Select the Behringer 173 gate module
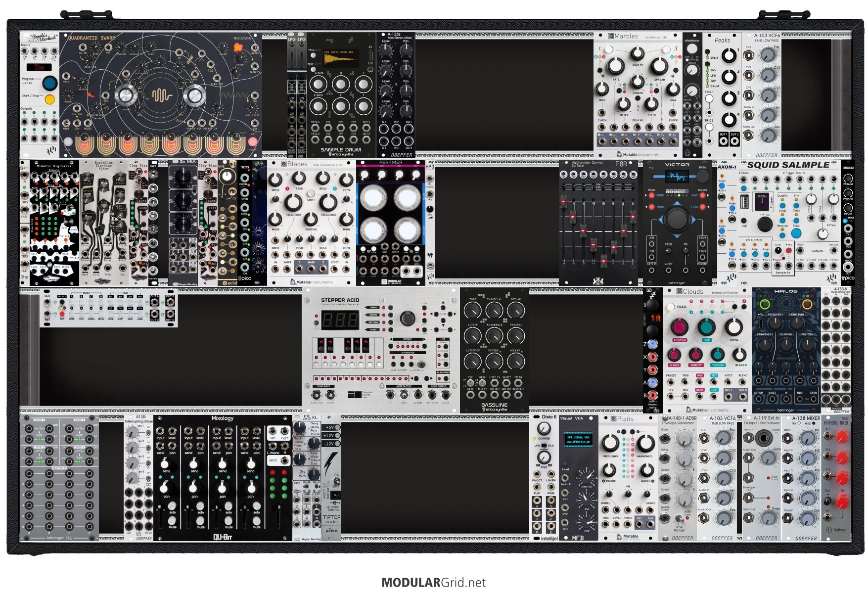The width and height of the screenshot is (868, 593). pyautogui.click(x=59, y=478)
